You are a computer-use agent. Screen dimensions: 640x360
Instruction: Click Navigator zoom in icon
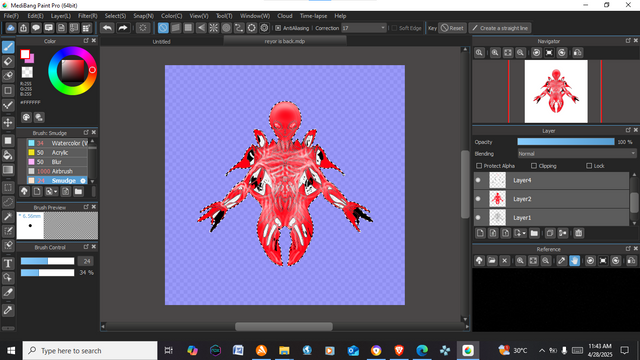(495, 53)
